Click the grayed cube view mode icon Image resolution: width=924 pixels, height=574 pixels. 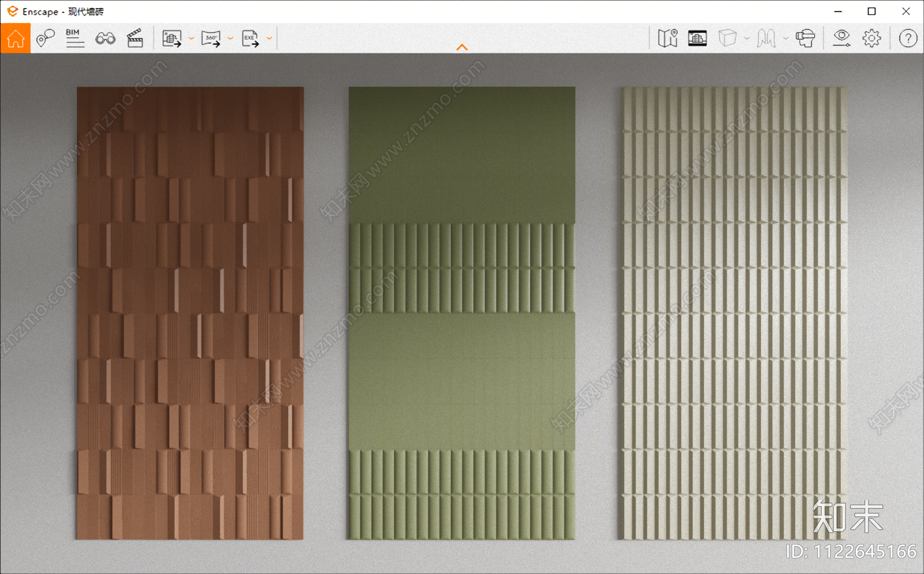pos(728,39)
